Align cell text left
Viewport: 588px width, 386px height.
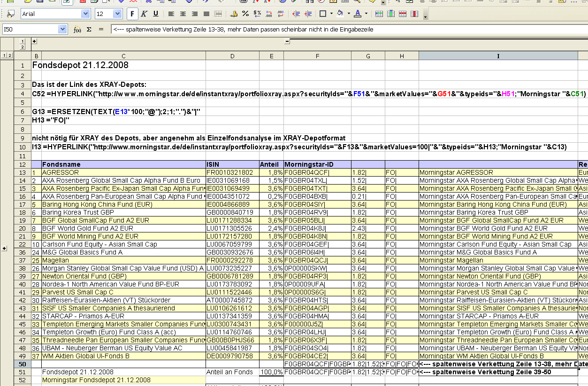[x=171, y=14]
